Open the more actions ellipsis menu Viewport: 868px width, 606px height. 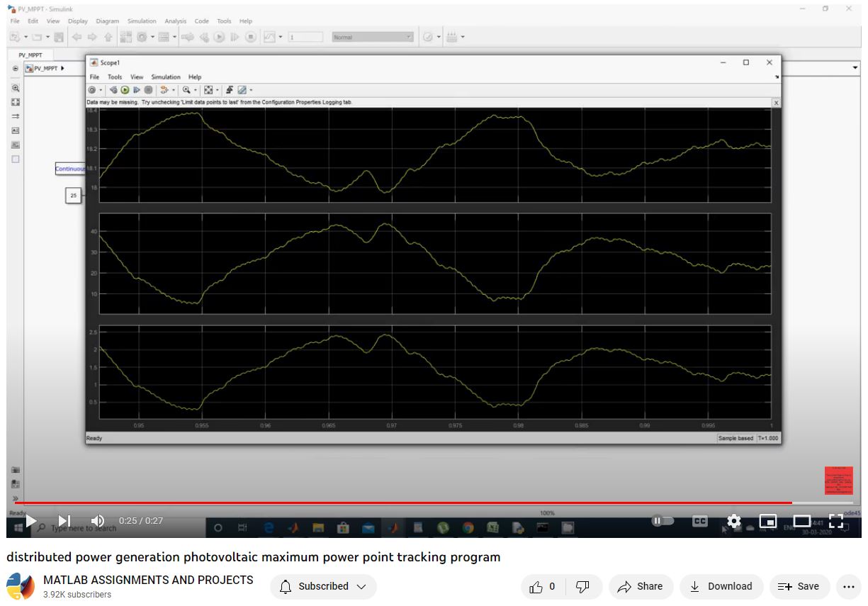point(849,586)
